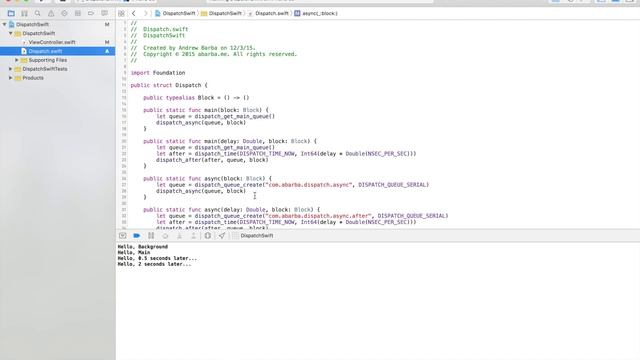Open async(_:block:) symbol crumb in jump bar
This screenshot has width=640, height=360.
(316, 13)
